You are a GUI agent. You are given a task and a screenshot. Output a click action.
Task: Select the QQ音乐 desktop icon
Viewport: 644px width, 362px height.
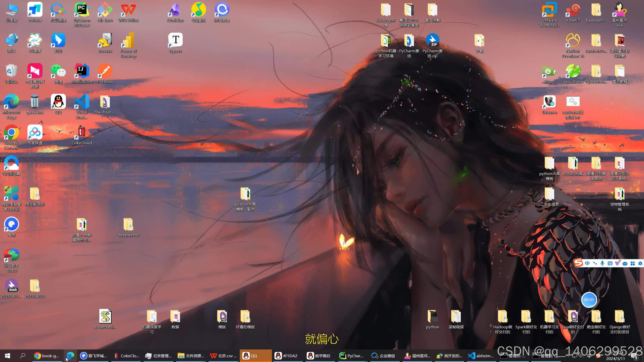(x=199, y=13)
